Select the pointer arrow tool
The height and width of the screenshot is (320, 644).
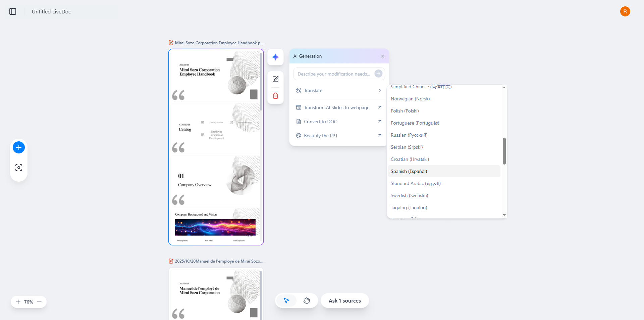pyautogui.click(x=286, y=301)
